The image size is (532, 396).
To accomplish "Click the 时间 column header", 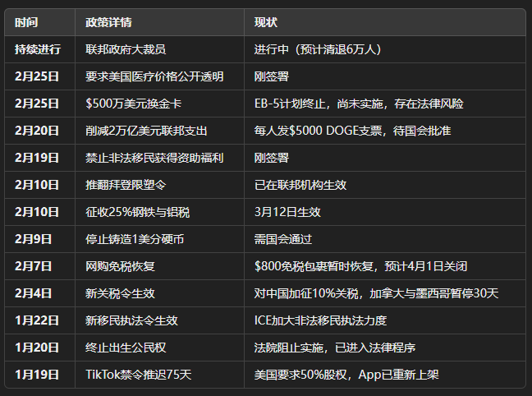I will click(26, 22).
